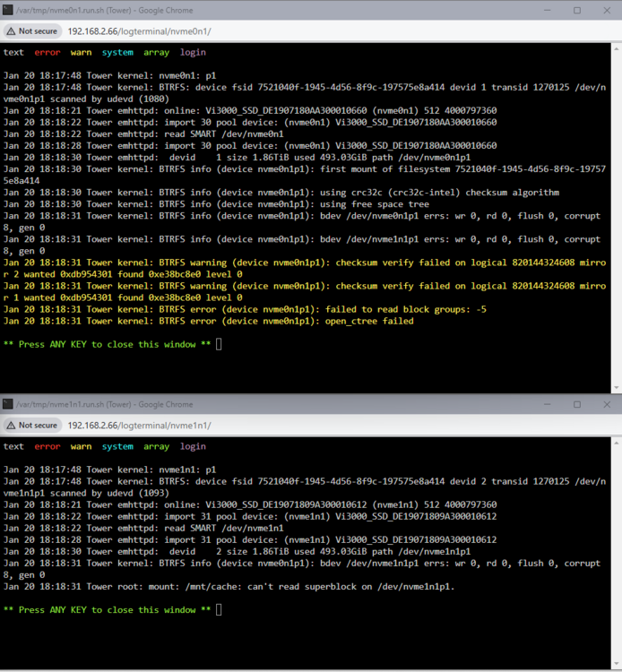Click 'devid 2 size 1.86TiB' log line
Viewport: 622px width, 672px height.
(237, 551)
